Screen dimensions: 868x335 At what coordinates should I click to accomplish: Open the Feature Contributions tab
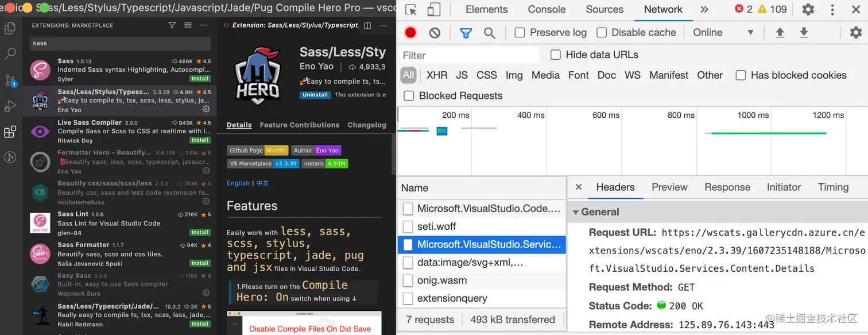click(300, 125)
